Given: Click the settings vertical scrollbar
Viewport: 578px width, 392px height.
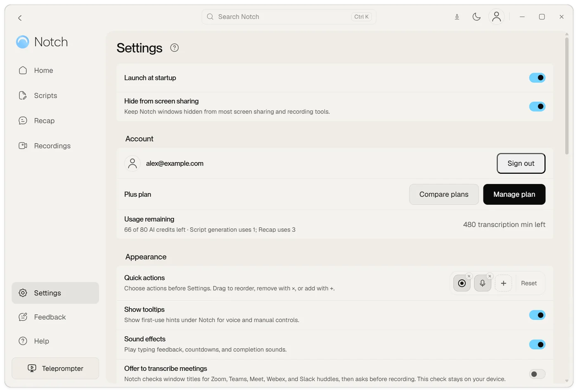Looking at the screenshot, I should [x=567, y=96].
